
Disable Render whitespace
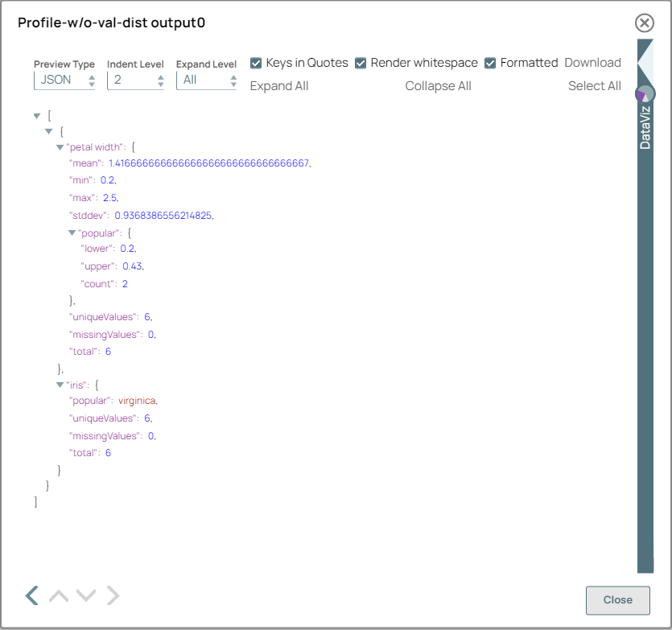pyautogui.click(x=361, y=62)
